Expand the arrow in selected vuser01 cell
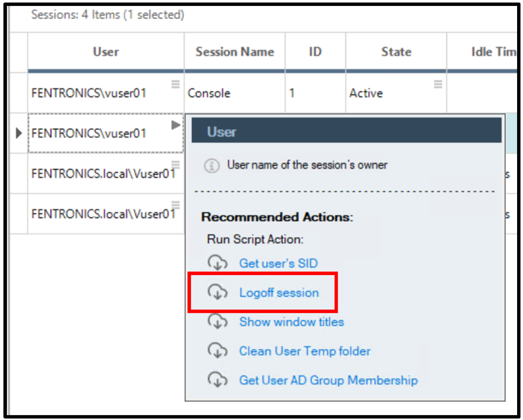Viewport: 523px width, 420px height. 176,125
